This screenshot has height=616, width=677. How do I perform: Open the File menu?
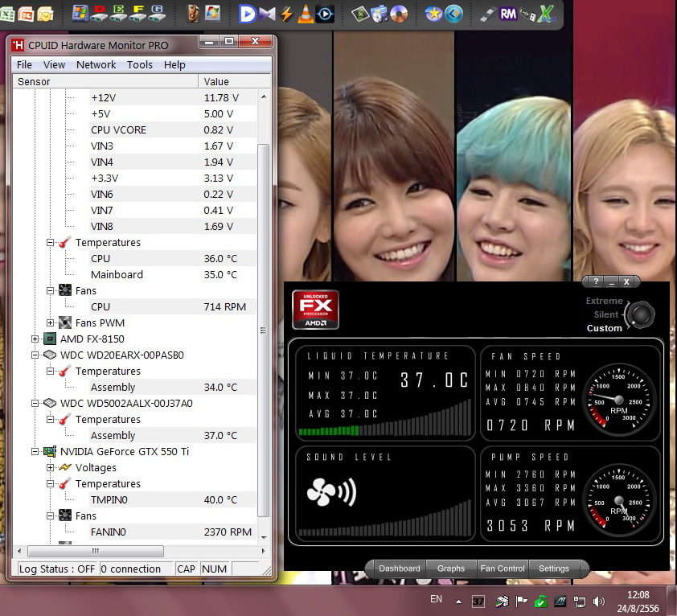coord(24,65)
